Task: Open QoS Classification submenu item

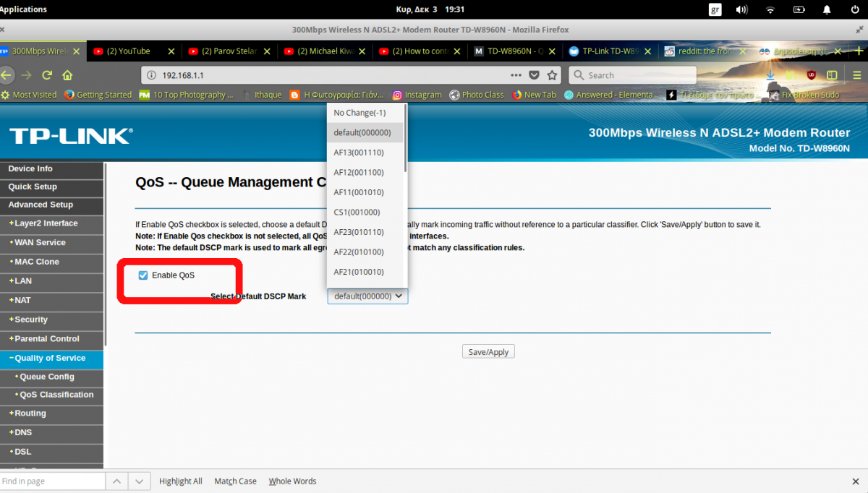Action: 51,395
